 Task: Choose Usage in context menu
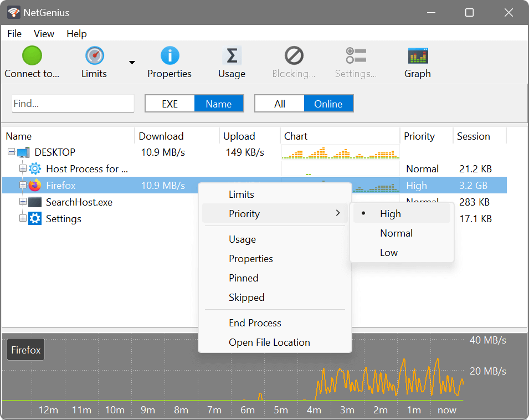click(x=275, y=239)
